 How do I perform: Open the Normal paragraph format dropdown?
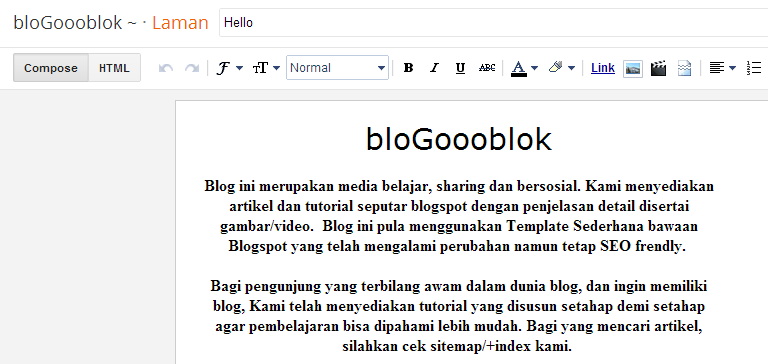[x=337, y=68]
